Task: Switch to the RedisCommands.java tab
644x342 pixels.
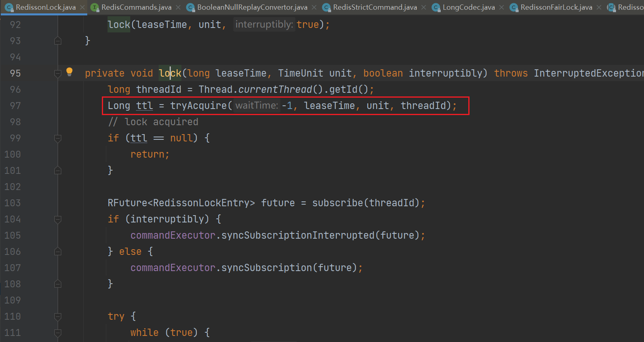Action: point(136,7)
